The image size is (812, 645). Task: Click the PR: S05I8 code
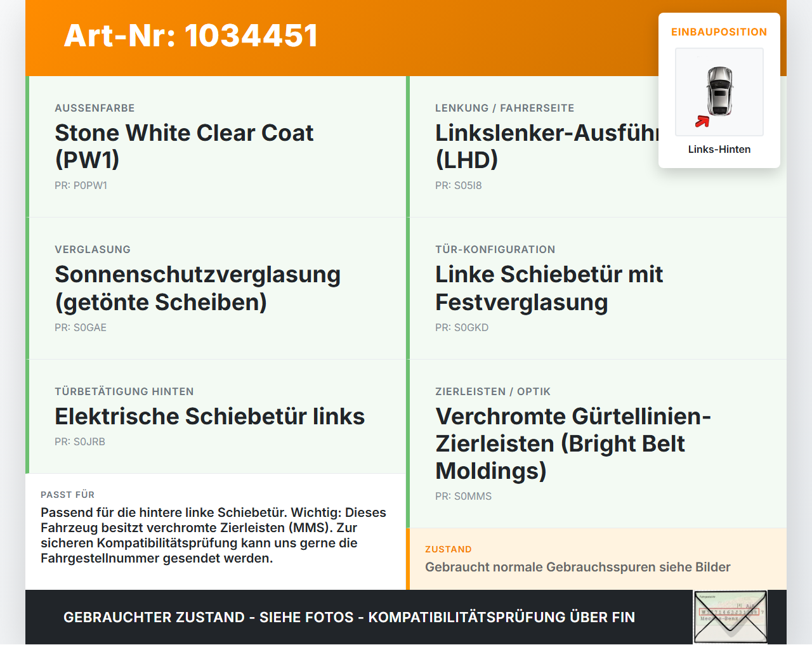click(x=458, y=185)
